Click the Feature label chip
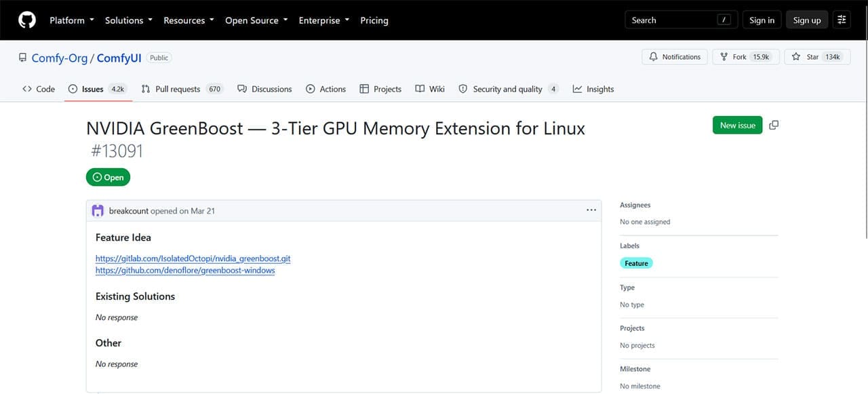 click(x=636, y=263)
